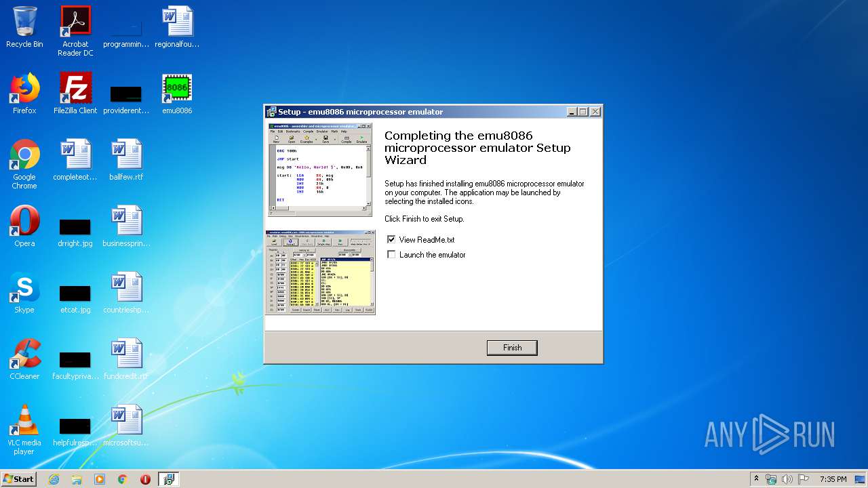Select businessprin... Word document

click(126, 226)
